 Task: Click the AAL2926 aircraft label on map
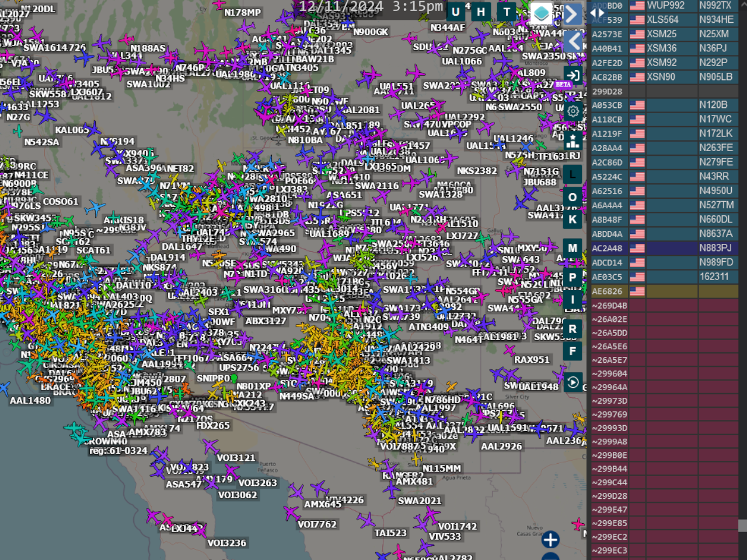[501, 447]
